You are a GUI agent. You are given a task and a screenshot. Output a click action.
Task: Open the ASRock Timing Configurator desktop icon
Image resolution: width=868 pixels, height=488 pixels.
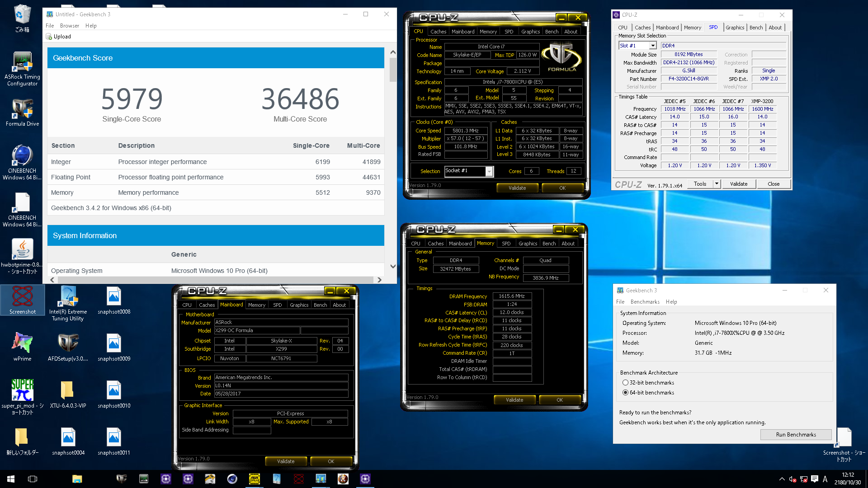(x=22, y=69)
